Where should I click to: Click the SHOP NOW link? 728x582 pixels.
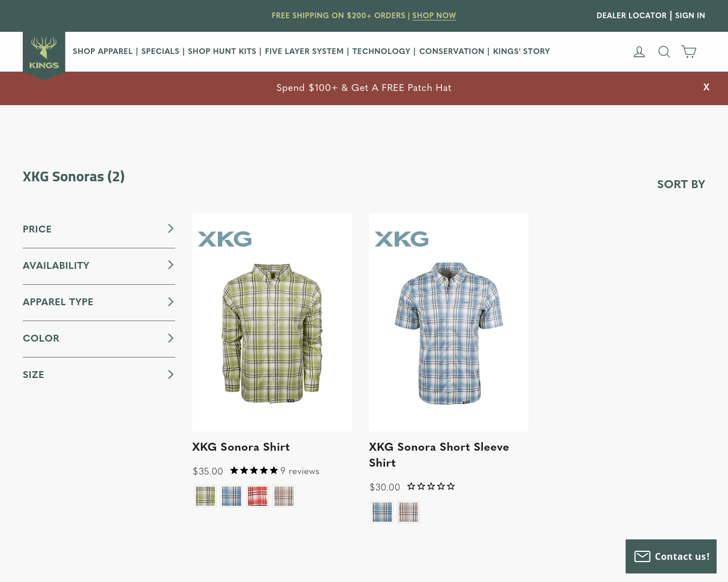coord(434,15)
